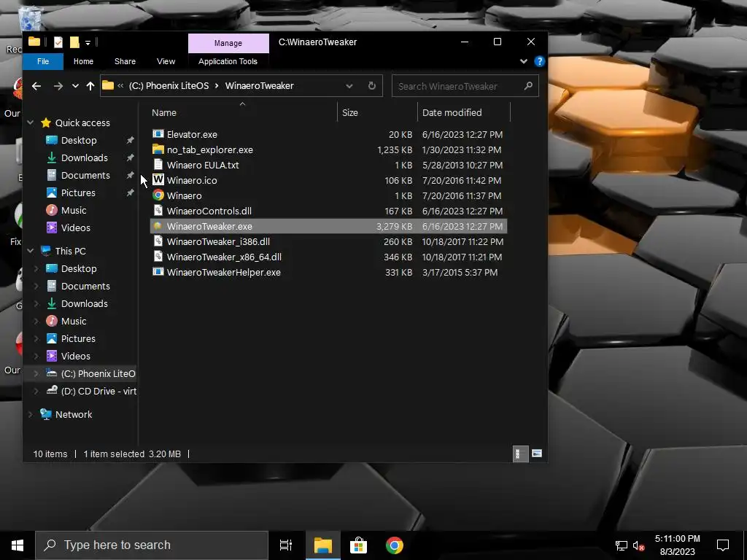Open the Application Tools tab
This screenshot has width=747, height=560.
click(228, 61)
